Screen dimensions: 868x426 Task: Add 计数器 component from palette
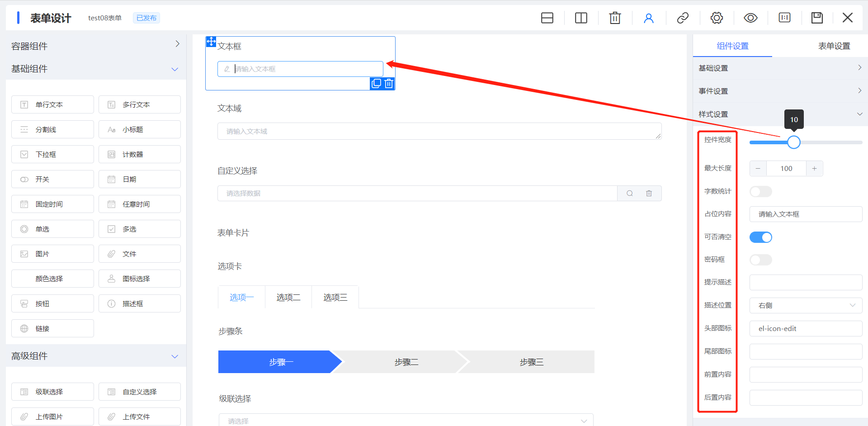tap(140, 154)
